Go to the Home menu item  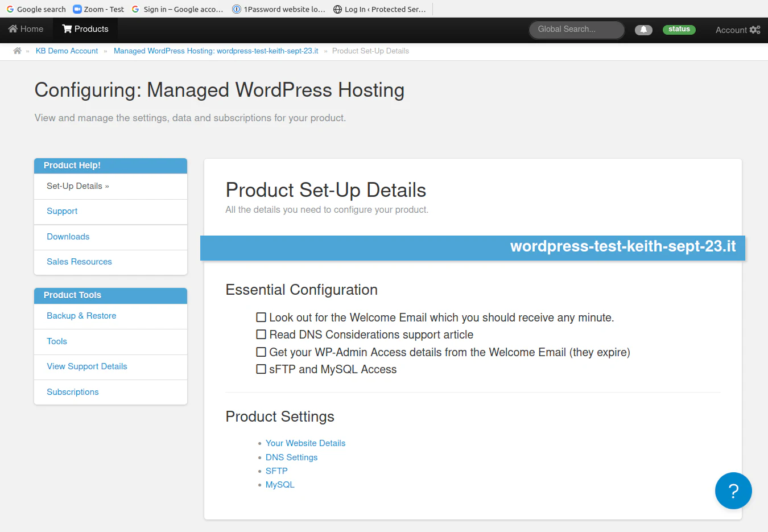point(26,29)
